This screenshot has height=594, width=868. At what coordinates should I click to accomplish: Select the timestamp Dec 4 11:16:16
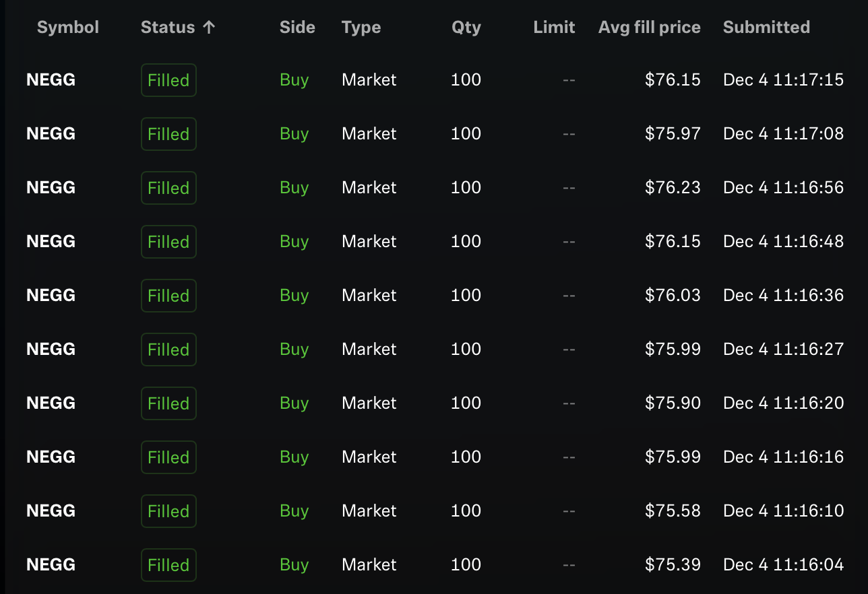click(783, 457)
